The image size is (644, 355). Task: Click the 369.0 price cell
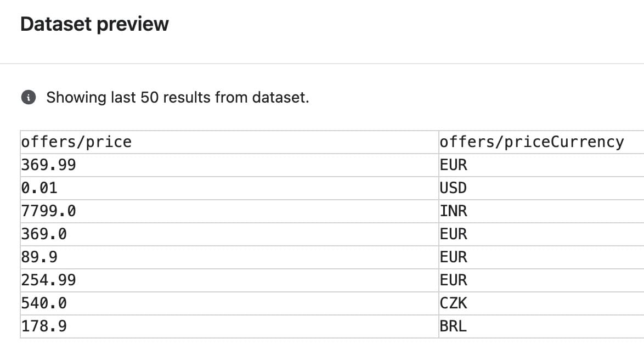coord(229,234)
